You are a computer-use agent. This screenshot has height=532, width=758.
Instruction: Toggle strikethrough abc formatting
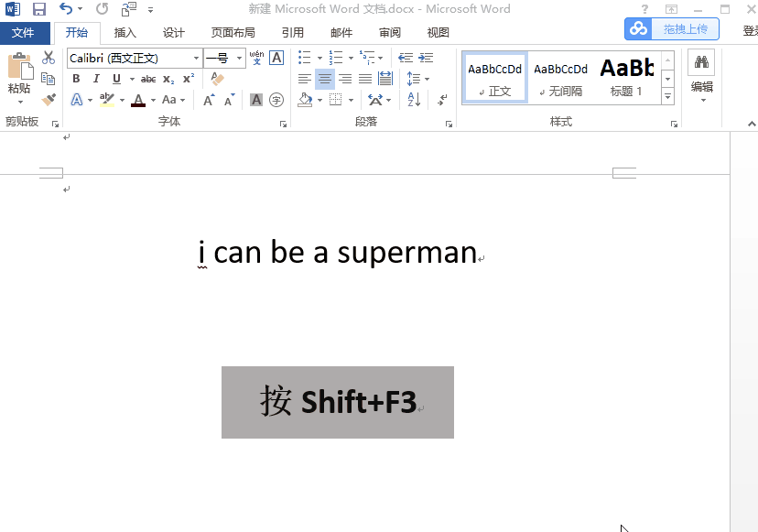point(148,79)
